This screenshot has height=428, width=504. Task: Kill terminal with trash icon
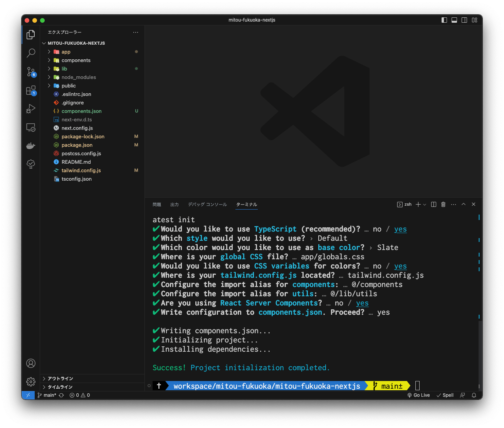click(x=444, y=205)
